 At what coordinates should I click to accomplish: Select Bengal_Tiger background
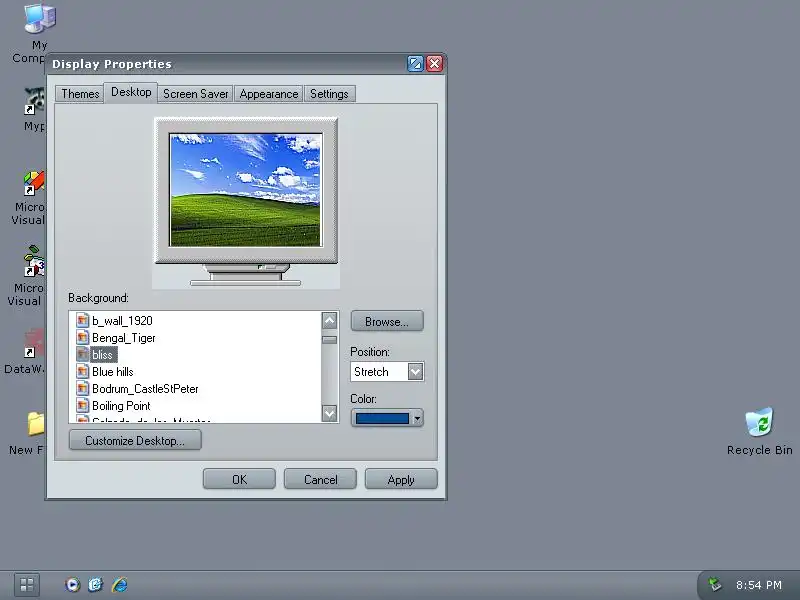tap(123, 338)
